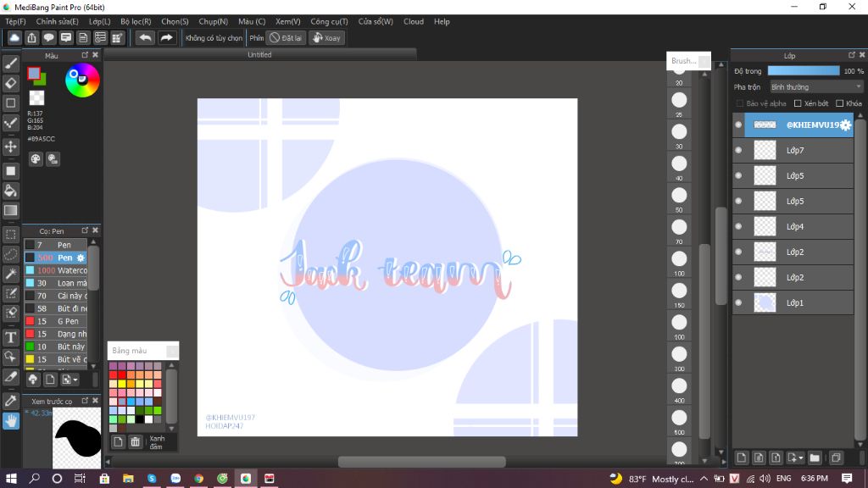The image size is (868, 488).
Task: Open the Công cụ(T) menu
Action: pos(329,21)
